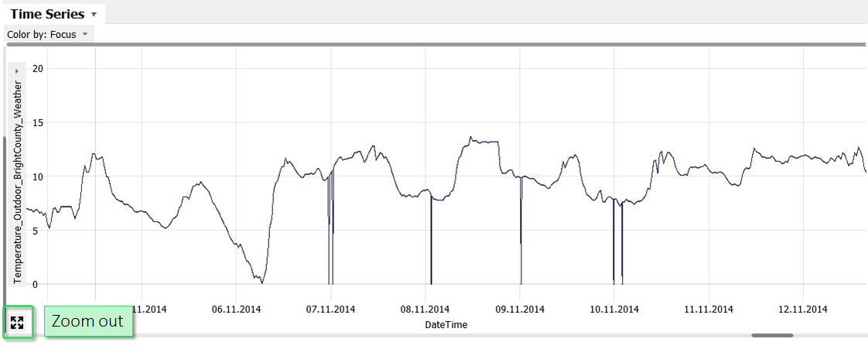The width and height of the screenshot is (868, 349).
Task: Click the green Zoom out tooltip label
Action: coord(87,321)
